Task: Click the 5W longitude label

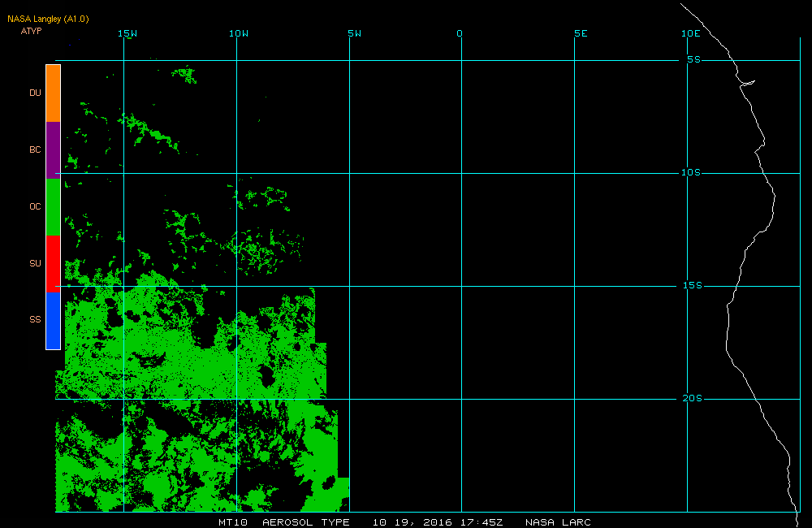Action: (355, 33)
